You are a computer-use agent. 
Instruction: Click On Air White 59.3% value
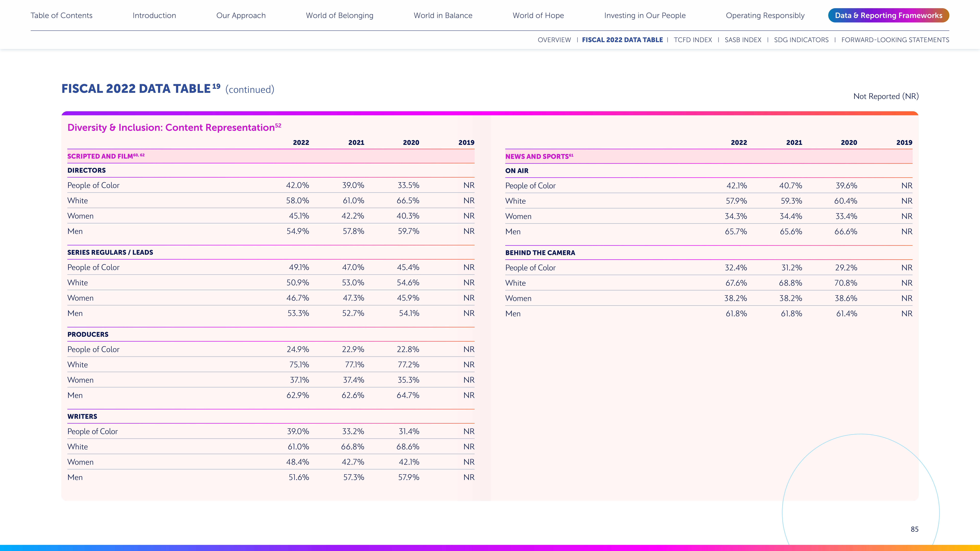[x=791, y=201]
